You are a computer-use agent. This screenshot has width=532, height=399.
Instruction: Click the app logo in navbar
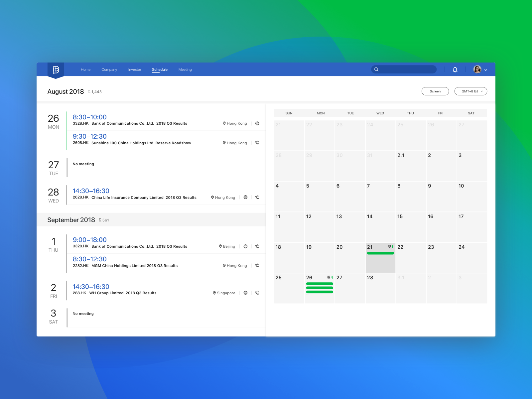56,69
